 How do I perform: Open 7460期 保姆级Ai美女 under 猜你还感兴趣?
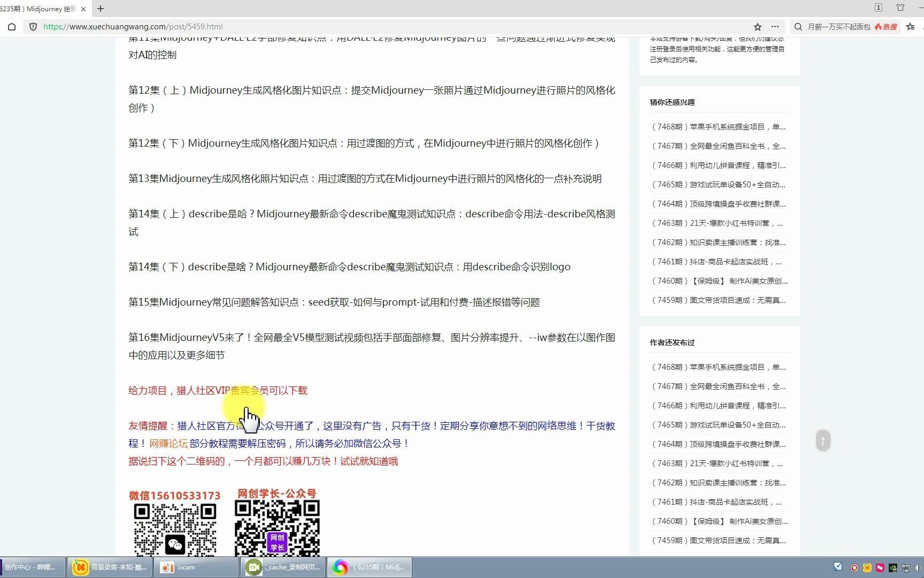[719, 281]
